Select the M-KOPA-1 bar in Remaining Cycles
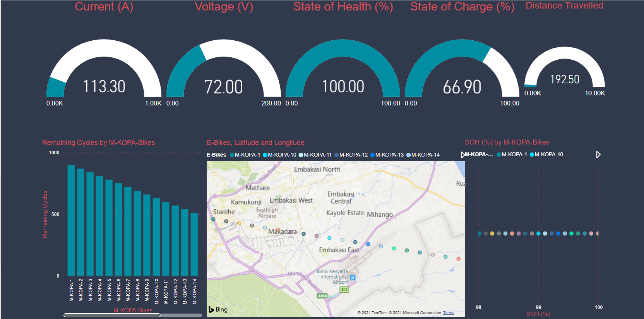The image size is (644, 319). pyautogui.click(x=71, y=220)
